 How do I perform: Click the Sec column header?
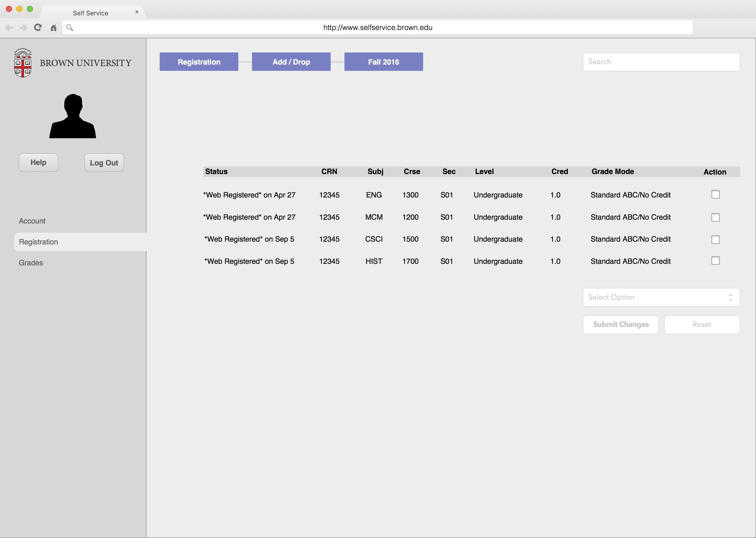point(449,172)
